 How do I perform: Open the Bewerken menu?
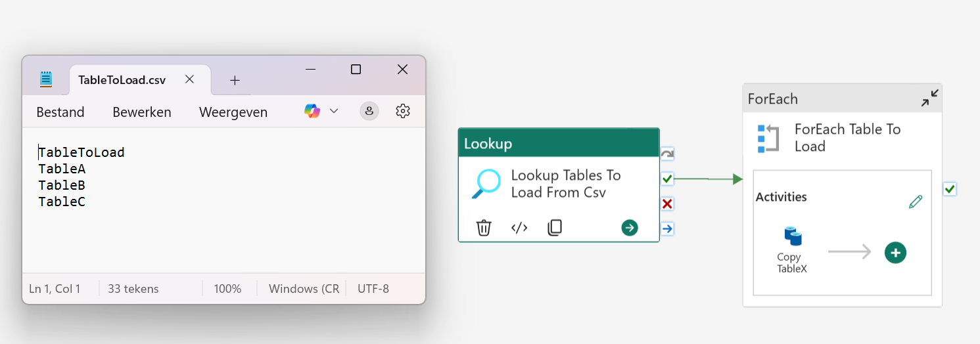(142, 112)
